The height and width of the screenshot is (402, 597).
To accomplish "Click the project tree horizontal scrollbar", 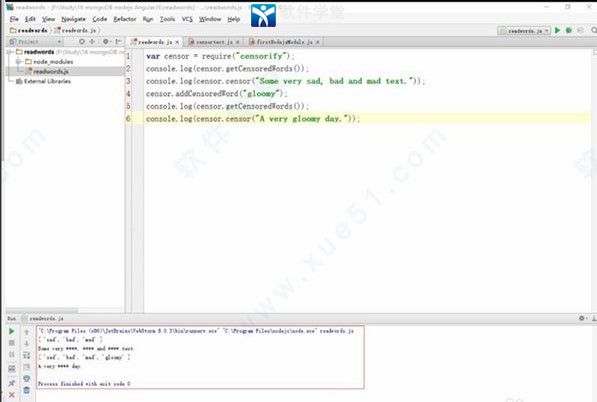I will [x=42, y=311].
